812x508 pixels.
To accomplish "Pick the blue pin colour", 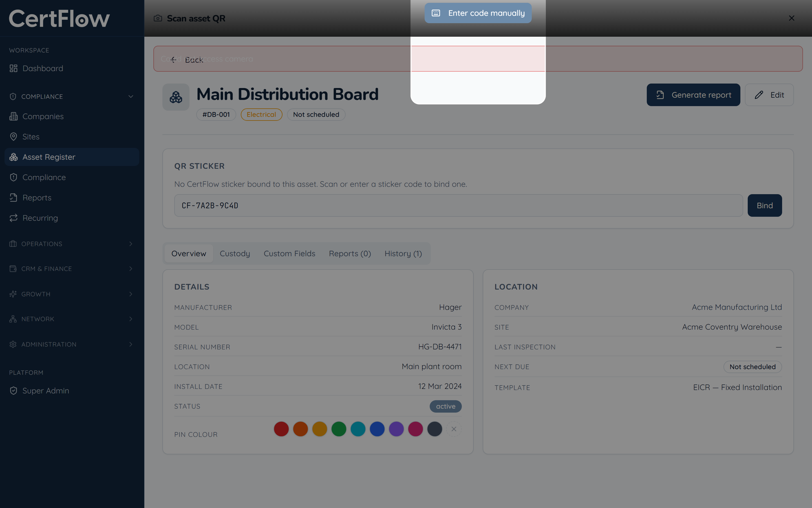I will click(377, 429).
